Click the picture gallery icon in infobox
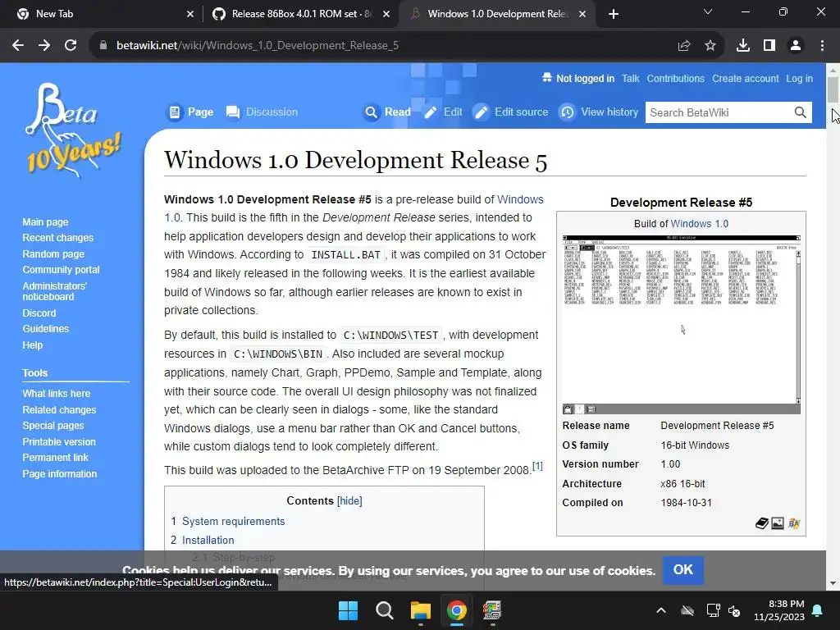Screen dimensions: 840x630 (778, 523)
